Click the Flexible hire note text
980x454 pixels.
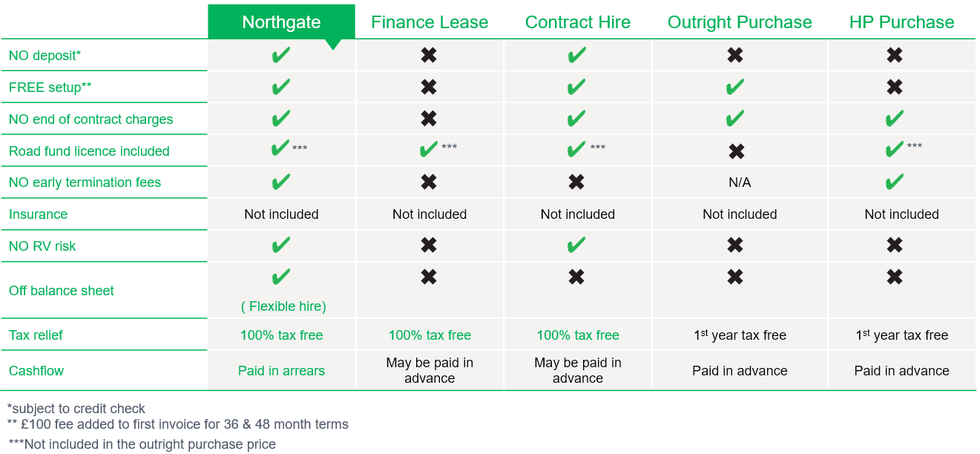pyautogui.click(x=283, y=306)
